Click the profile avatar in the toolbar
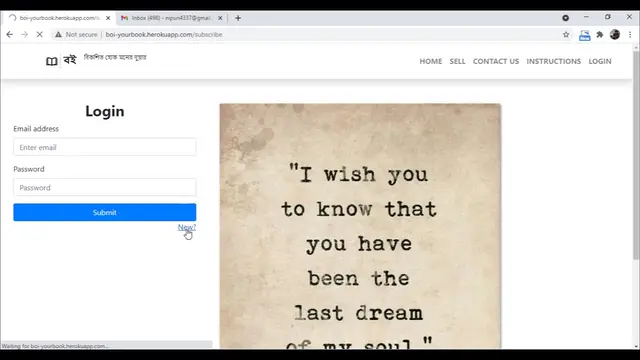640x360 pixels. click(x=615, y=35)
